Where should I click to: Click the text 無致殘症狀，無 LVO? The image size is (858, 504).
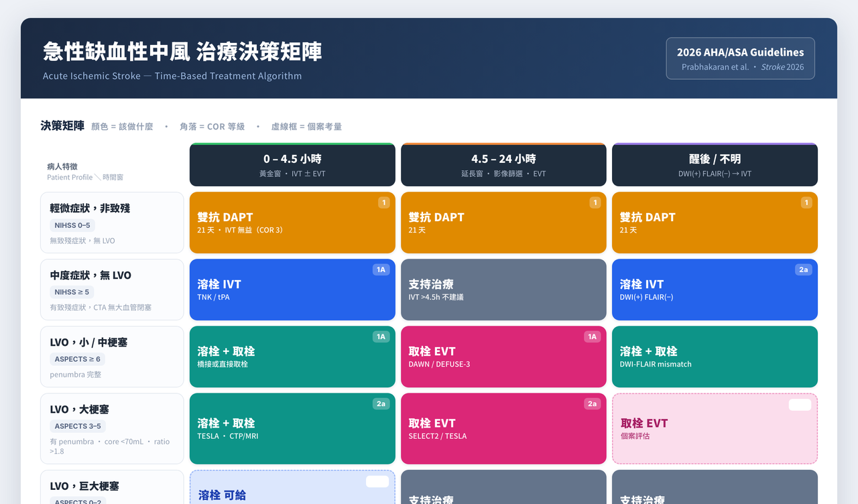[x=82, y=241]
